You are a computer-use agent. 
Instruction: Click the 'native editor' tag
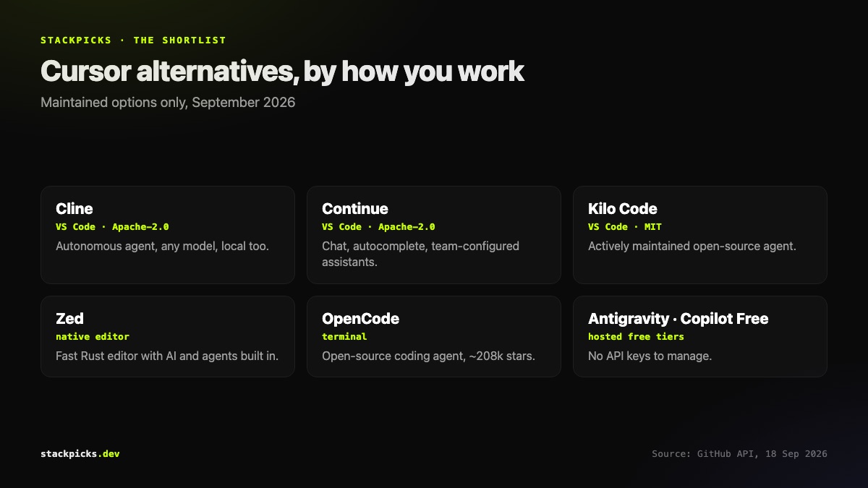[x=93, y=337]
